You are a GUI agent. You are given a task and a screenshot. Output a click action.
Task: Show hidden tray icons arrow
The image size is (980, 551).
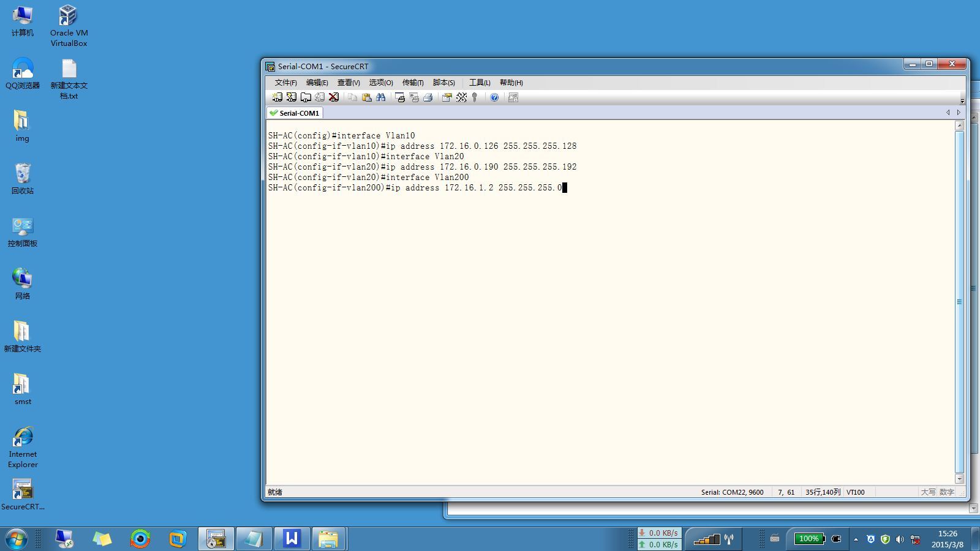tap(856, 539)
